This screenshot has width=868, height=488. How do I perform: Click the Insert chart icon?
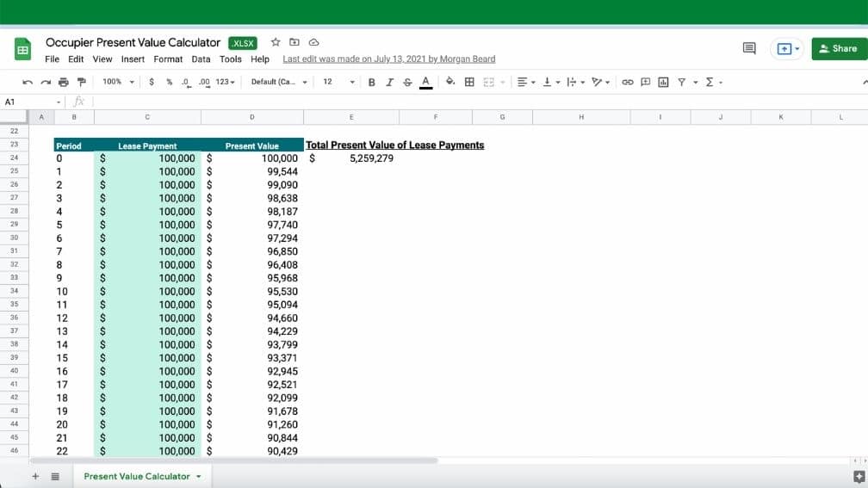[663, 82]
